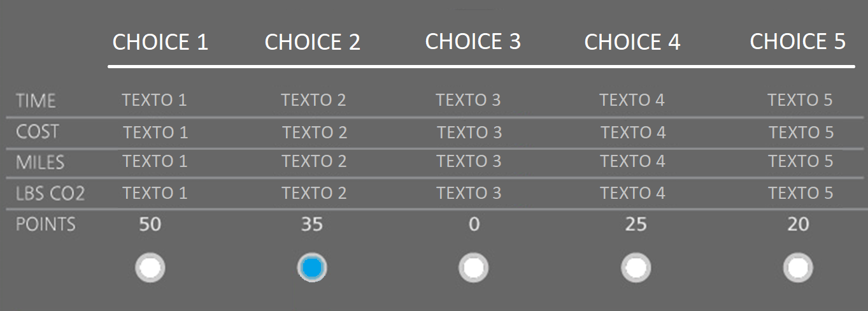
Task: Click TEXTO 4 in the COST row
Action: (633, 133)
